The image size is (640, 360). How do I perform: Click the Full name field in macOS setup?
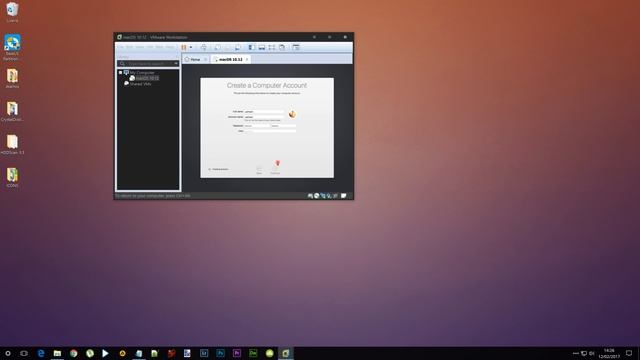[264, 111]
